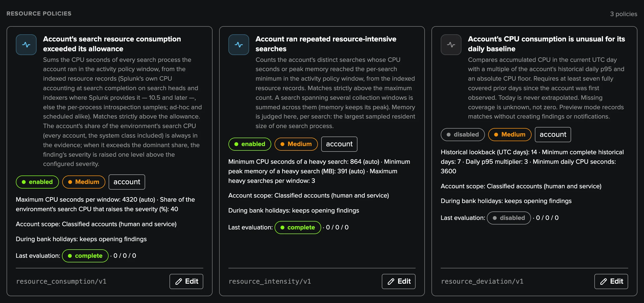Click the enabled badge on resource consumption card
644x303 pixels.
pyautogui.click(x=37, y=182)
